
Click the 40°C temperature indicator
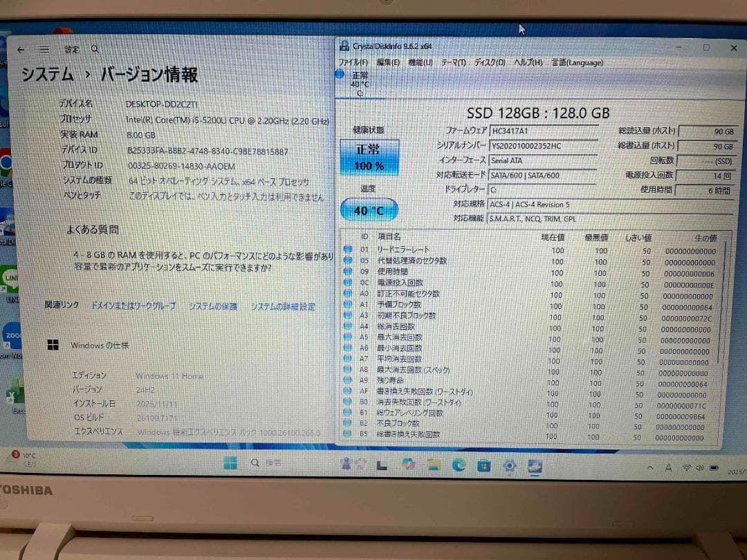(x=369, y=209)
